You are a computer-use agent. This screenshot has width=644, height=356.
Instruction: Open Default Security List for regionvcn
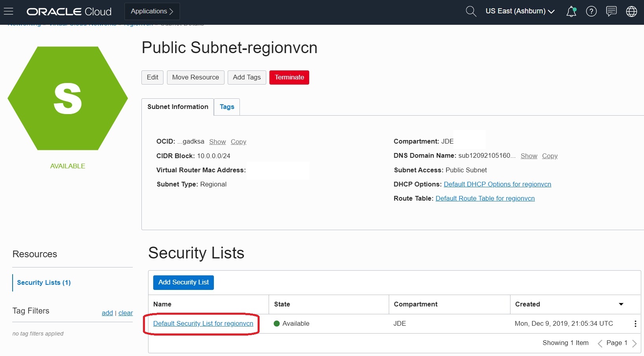click(x=202, y=323)
